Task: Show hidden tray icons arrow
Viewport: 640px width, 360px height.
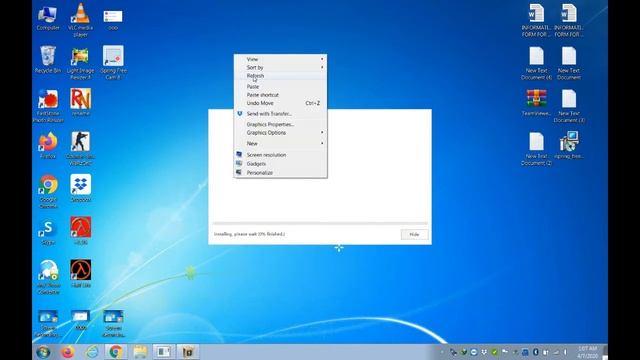Action: pyautogui.click(x=442, y=352)
